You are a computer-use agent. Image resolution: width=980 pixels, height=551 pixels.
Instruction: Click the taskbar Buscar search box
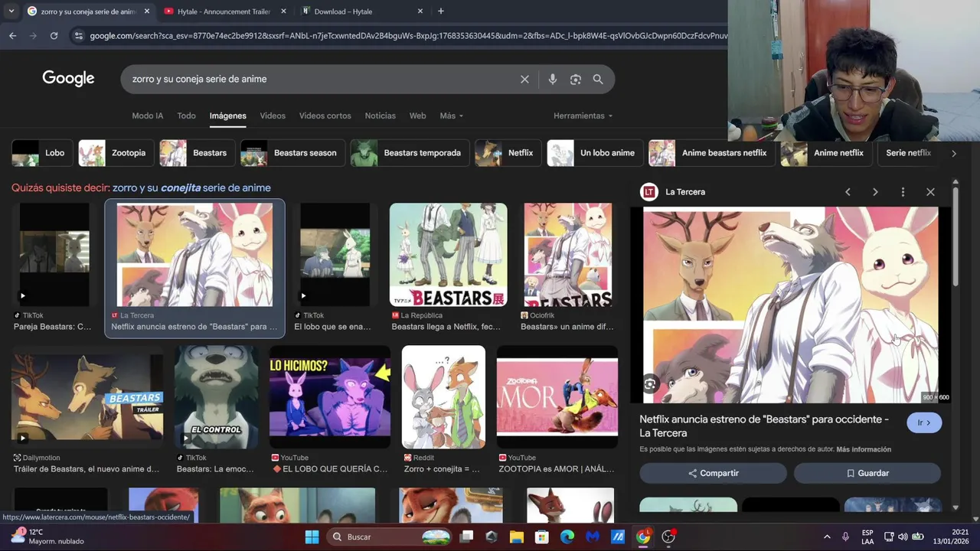(x=388, y=536)
